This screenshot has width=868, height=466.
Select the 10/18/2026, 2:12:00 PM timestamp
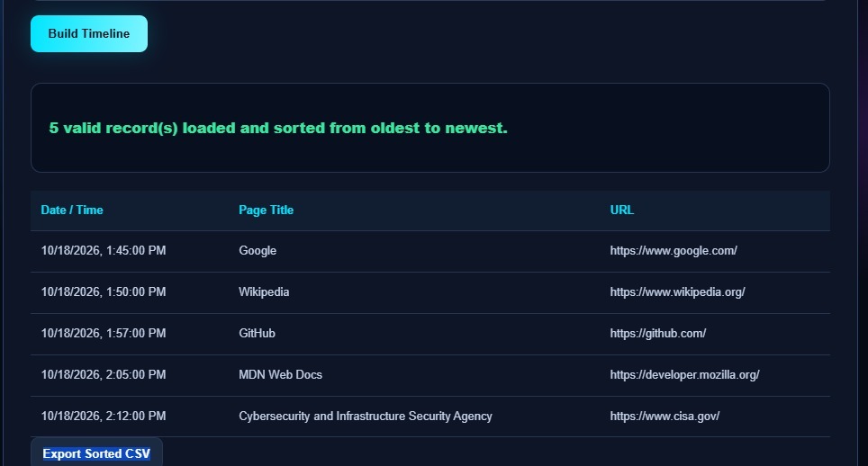104,417
